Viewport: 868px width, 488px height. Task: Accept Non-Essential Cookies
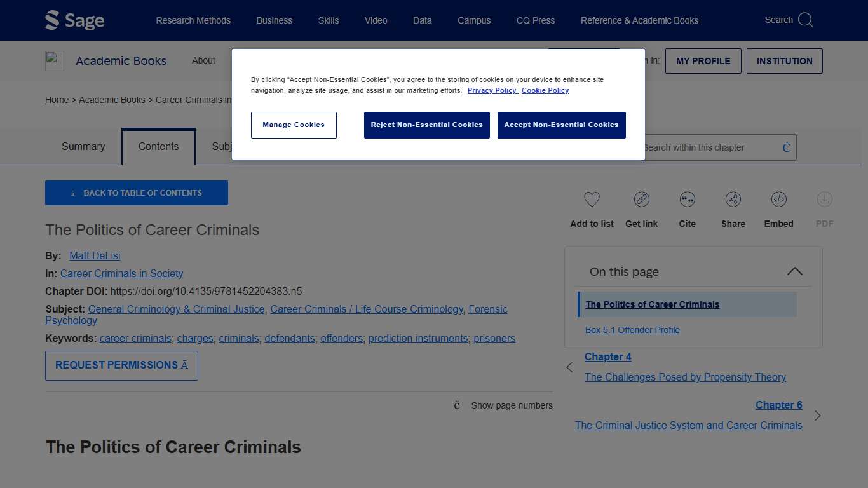coord(561,125)
